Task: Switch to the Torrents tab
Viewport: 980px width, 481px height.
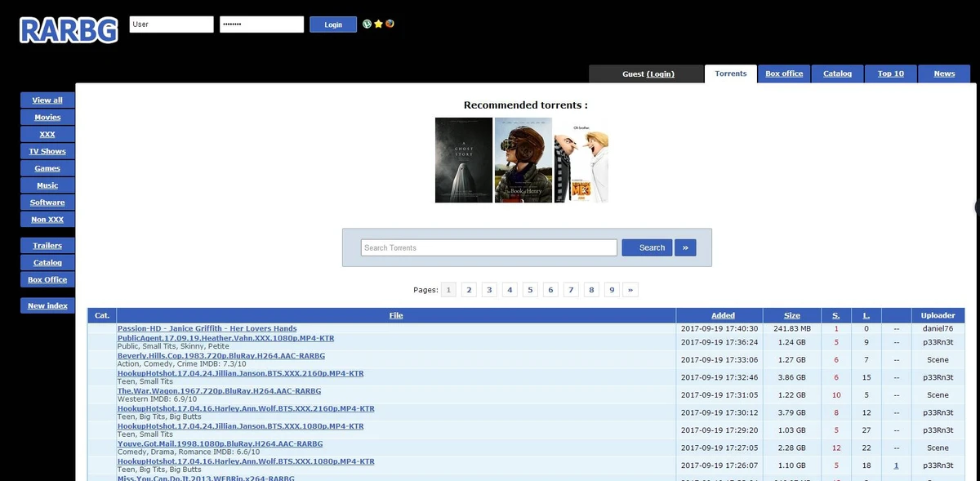Action: click(731, 73)
